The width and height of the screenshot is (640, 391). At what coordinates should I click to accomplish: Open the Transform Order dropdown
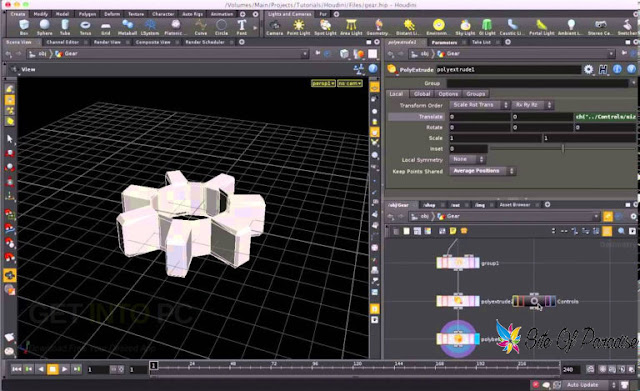click(x=479, y=105)
